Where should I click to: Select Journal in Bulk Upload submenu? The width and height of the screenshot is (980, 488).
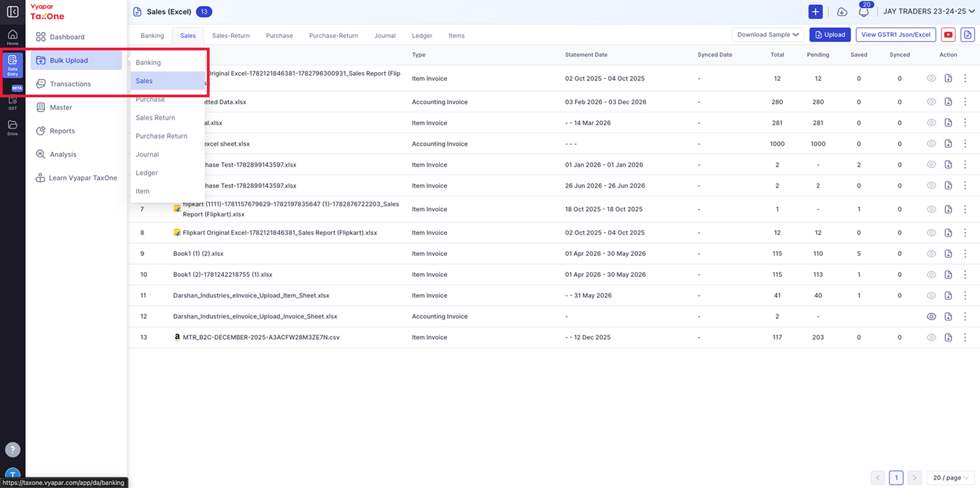[x=167, y=154]
